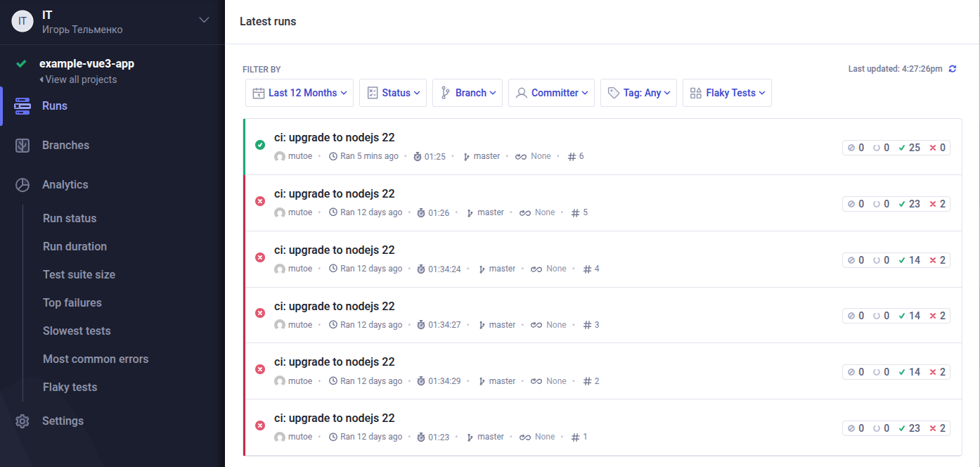Open Flaky tests analytics
980x467 pixels.
point(70,388)
